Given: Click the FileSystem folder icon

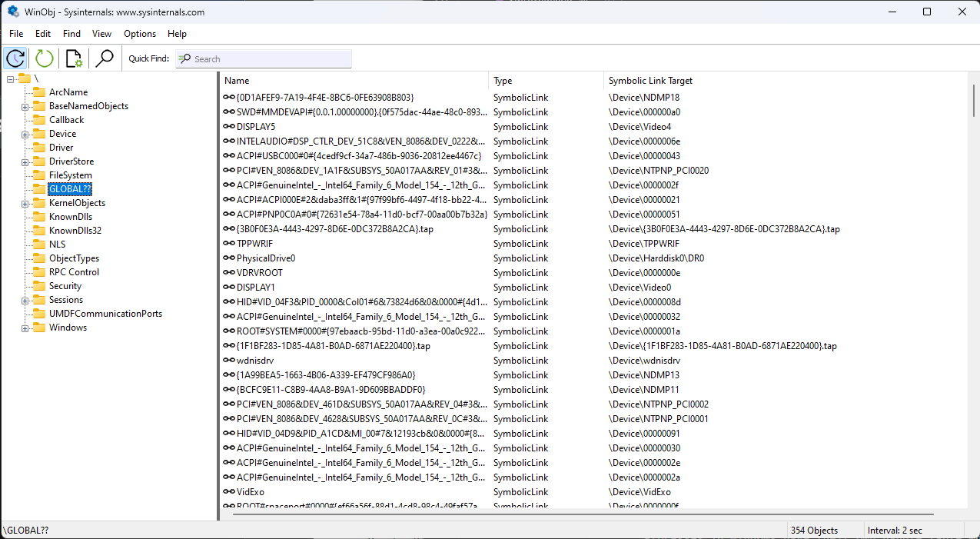Looking at the screenshot, I should click(x=39, y=175).
